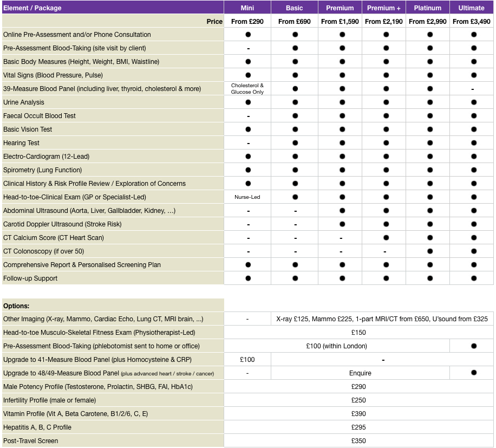Click the 'Element / Package' header cell
The height and width of the screenshot is (448, 496).
(113, 8)
